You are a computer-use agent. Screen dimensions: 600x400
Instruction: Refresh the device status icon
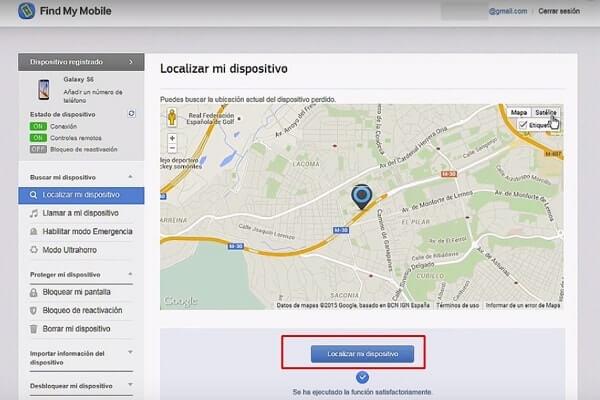[x=131, y=114]
